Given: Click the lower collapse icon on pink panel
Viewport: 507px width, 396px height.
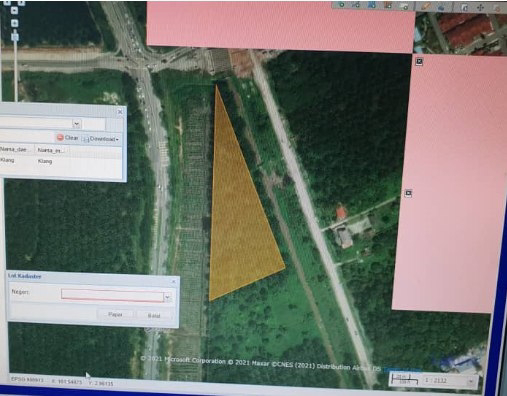Looking at the screenshot, I should pos(408,193).
